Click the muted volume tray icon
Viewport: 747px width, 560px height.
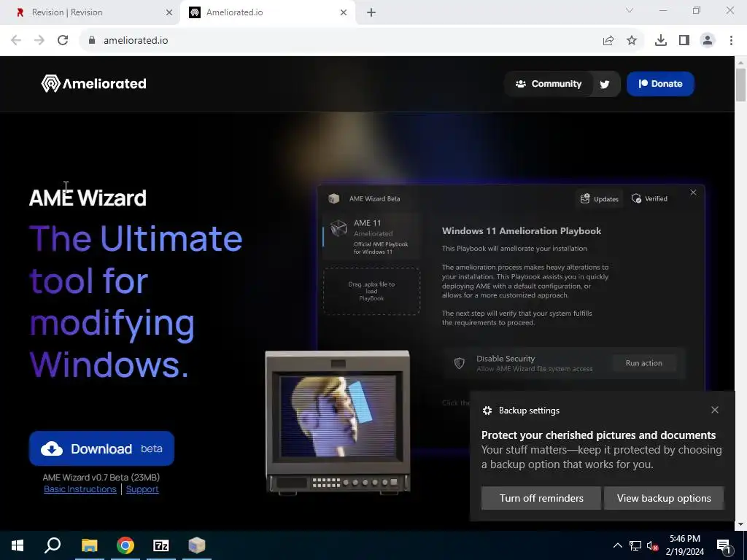tap(653, 545)
